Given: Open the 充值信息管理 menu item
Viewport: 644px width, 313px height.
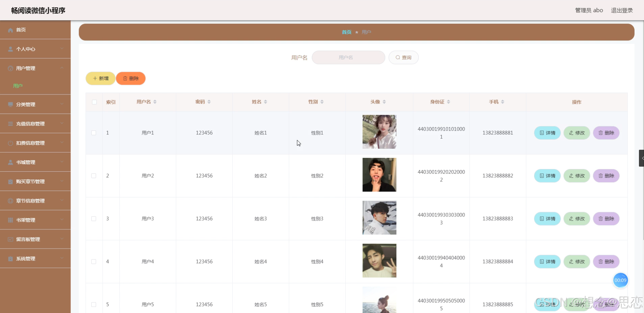Looking at the screenshot, I should (x=35, y=124).
